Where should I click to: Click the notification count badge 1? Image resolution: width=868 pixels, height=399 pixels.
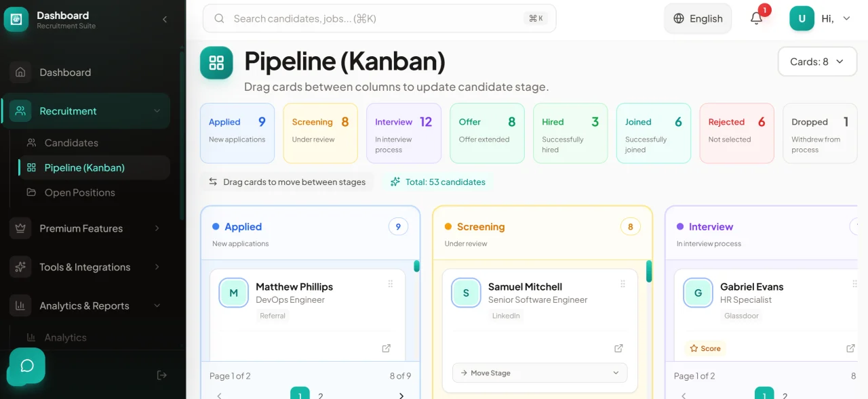765,9
